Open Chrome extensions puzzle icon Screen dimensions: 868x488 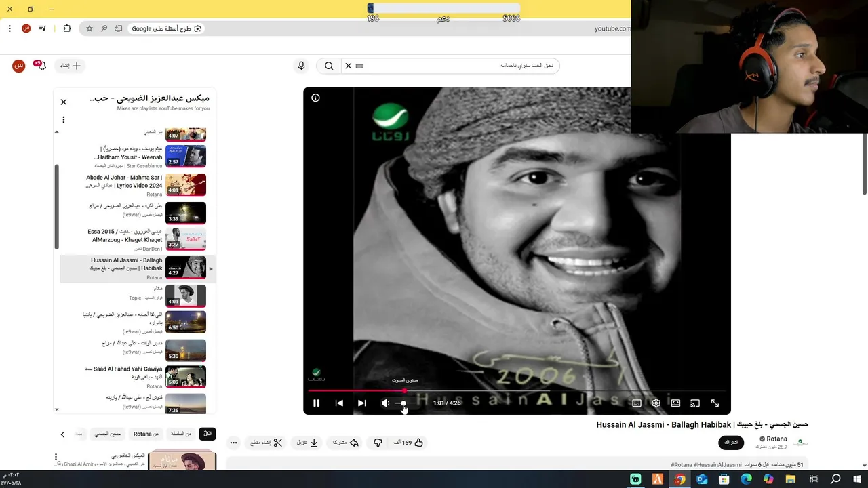pyautogui.click(x=67, y=28)
